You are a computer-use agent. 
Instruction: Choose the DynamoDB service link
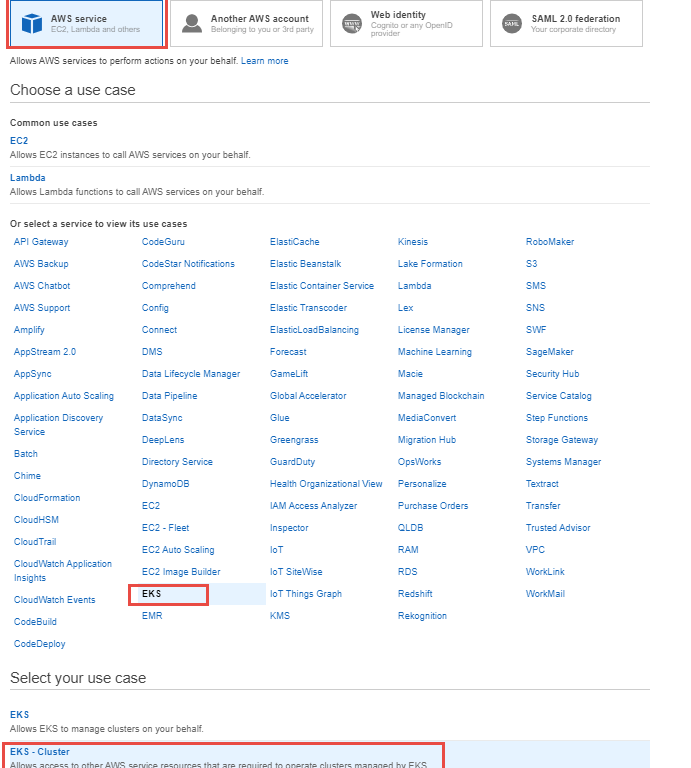(166, 484)
